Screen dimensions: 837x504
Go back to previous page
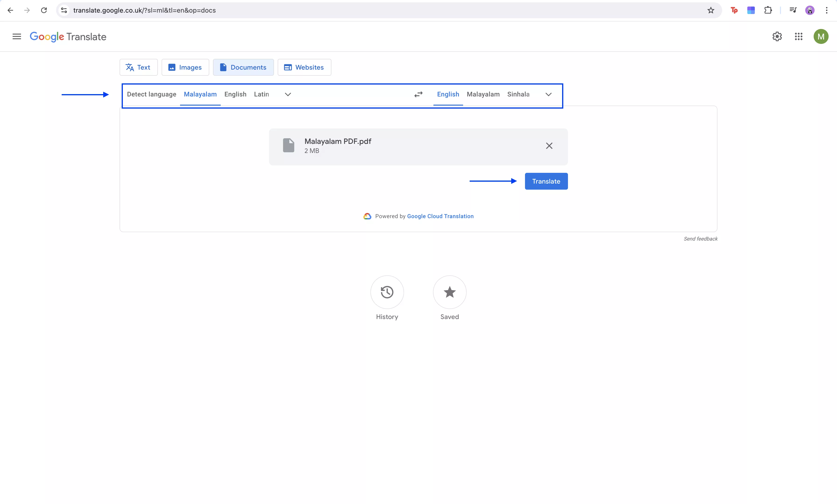click(10, 10)
